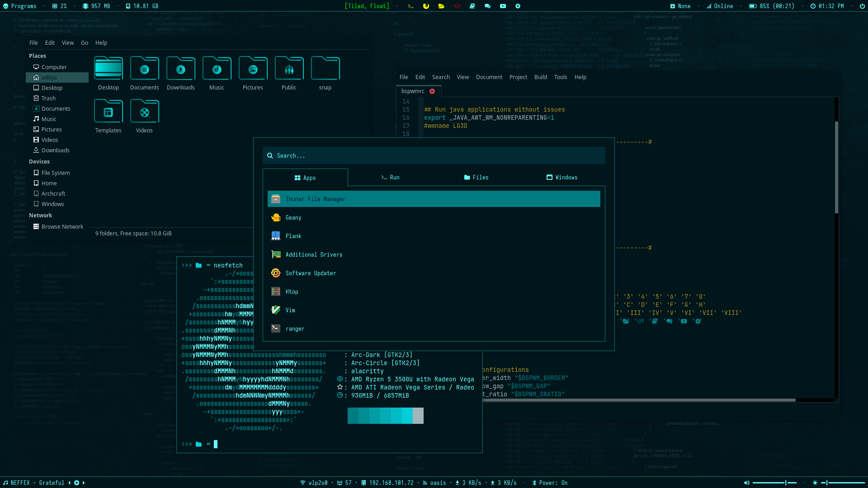Screen dimensions: 868x488
Task: Open the terminal icon in top bar
Action: coord(410,6)
